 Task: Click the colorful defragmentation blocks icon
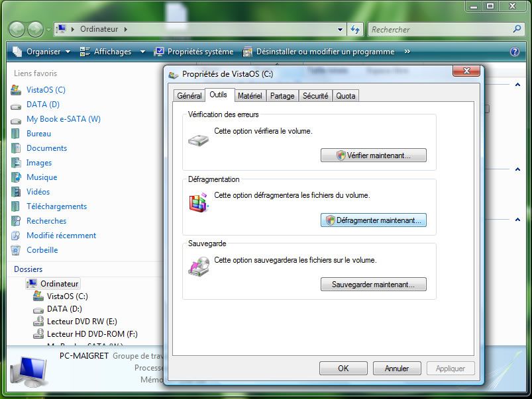click(x=199, y=202)
